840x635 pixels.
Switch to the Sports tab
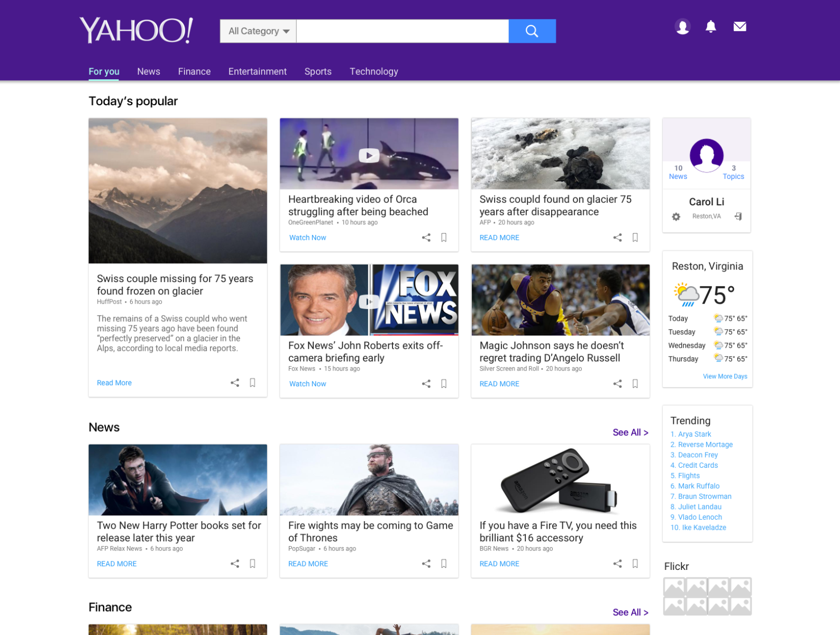click(318, 71)
